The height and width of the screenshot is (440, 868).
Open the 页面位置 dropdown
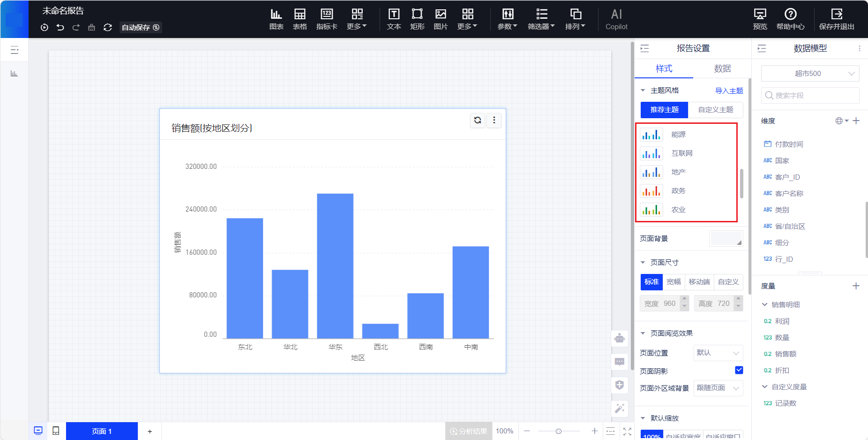[x=718, y=353]
